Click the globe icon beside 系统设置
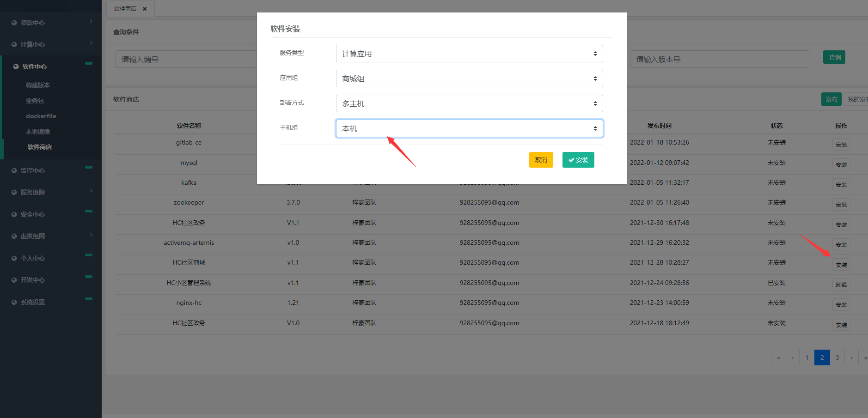The height and width of the screenshot is (418, 868). point(14,302)
